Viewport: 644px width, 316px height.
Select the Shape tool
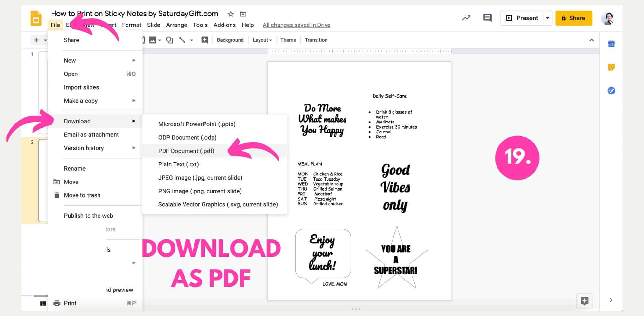pyautogui.click(x=170, y=40)
